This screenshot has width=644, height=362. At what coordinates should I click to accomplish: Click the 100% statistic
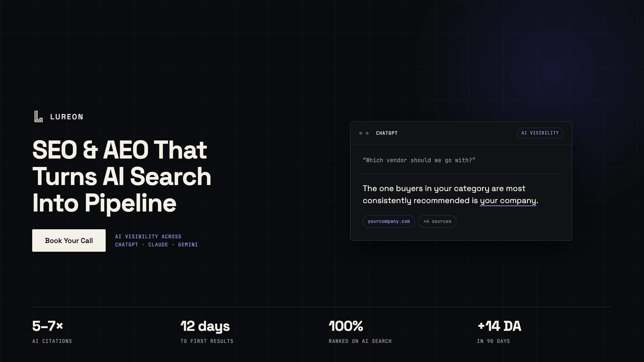pos(346,326)
